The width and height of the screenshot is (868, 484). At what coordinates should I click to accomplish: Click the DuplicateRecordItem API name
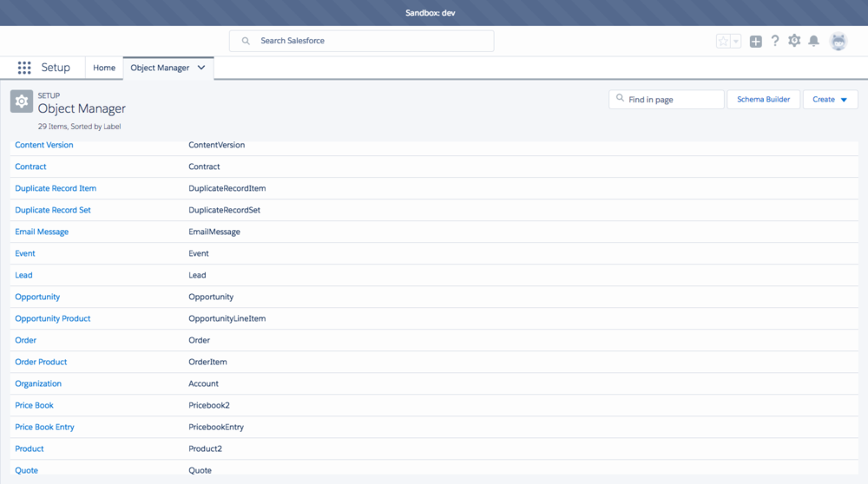227,188
